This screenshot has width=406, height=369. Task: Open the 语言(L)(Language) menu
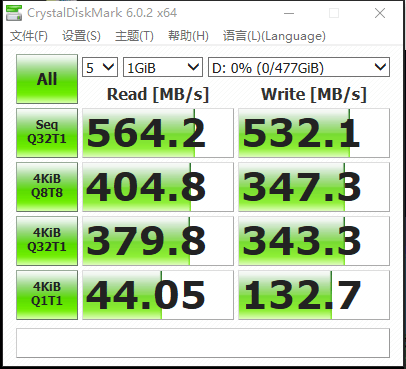(x=274, y=36)
